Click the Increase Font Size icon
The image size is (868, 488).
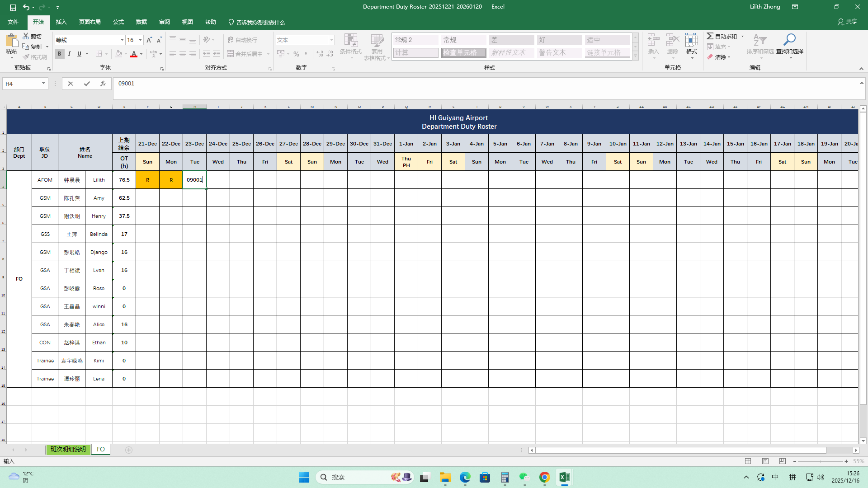coord(149,40)
